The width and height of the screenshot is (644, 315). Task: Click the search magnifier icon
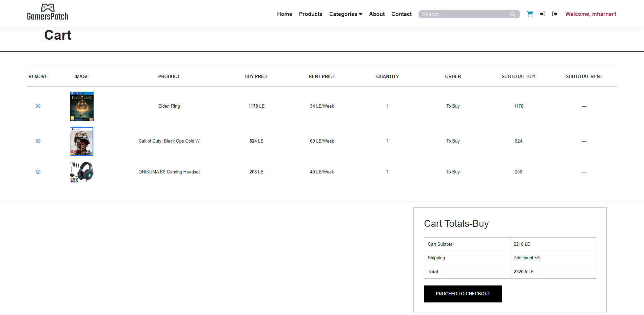click(x=513, y=14)
